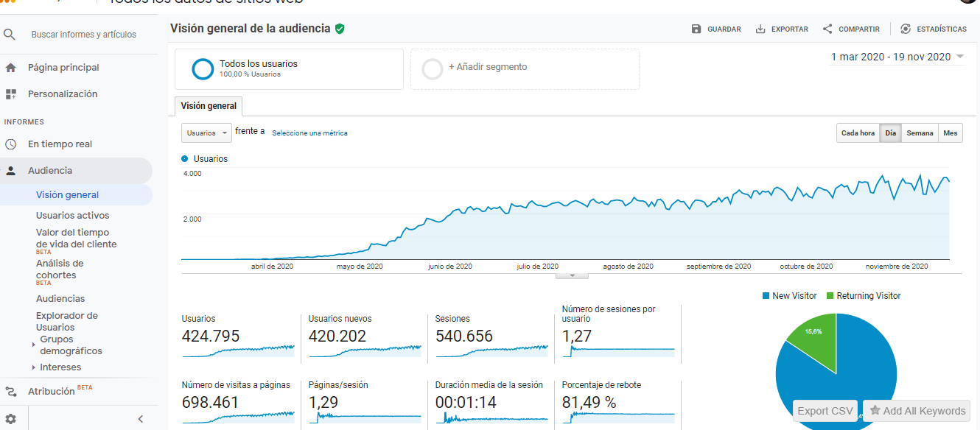Open Página principal home icon
The height and width of the screenshot is (430, 980).
10,68
